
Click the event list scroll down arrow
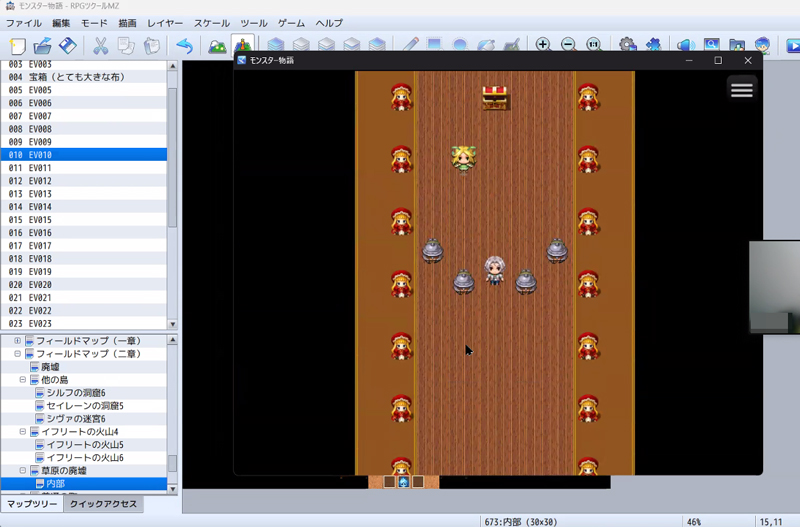[x=172, y=324]
